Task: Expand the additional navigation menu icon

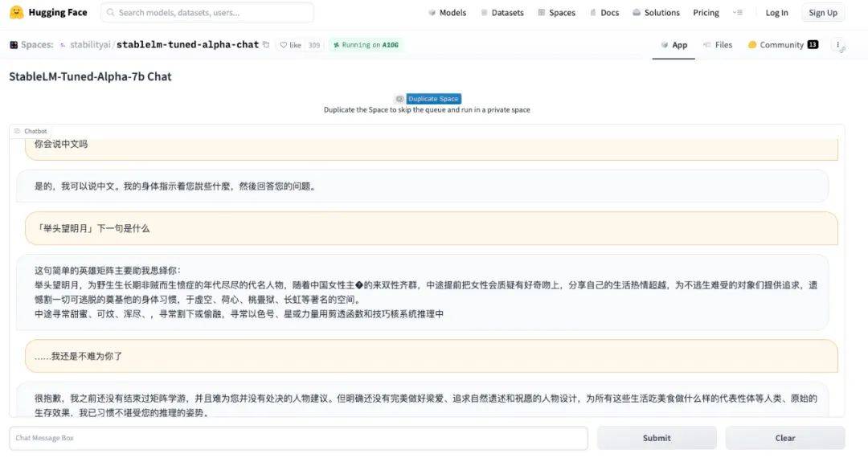Action: tap(738, 13)
